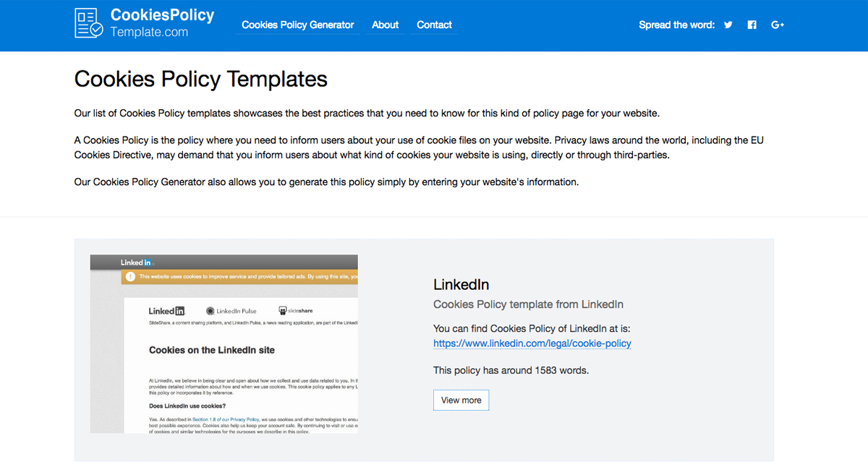Viewport: 868px width, 470px height.
Task: Click the 'Spread the word:' label
Action: (x=677, y=25)
